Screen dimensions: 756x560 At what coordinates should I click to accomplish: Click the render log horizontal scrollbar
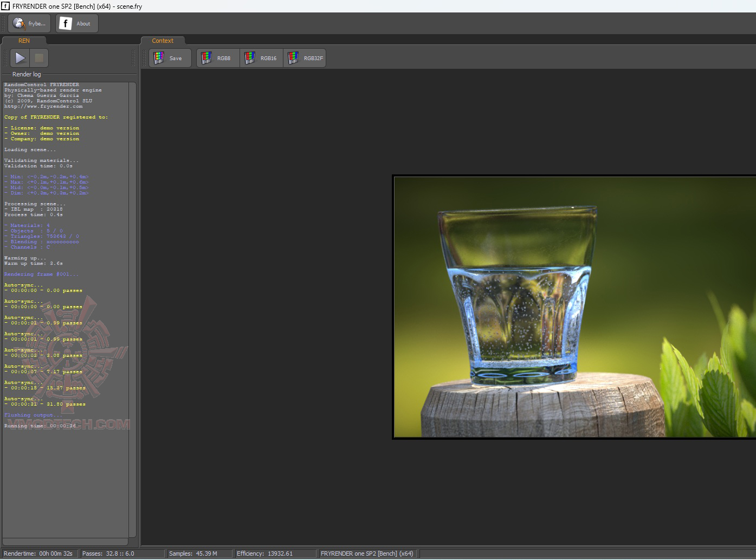65,542
